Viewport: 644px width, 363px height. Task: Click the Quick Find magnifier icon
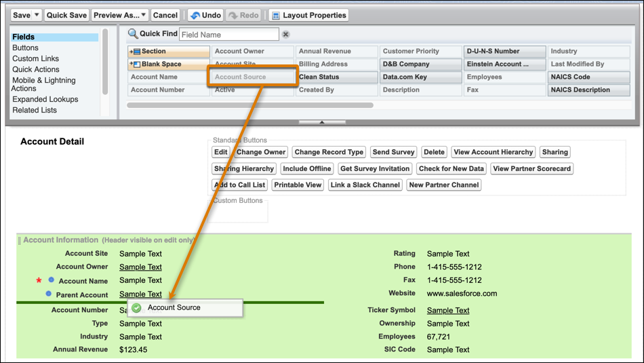[133, 34]
